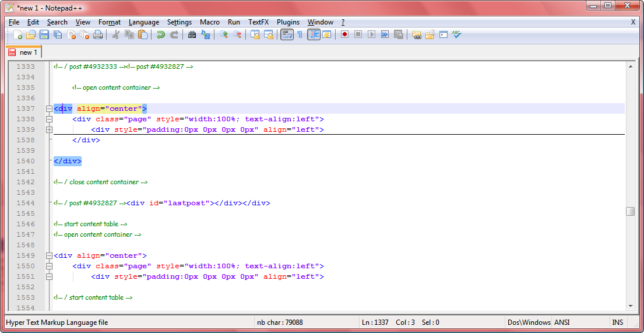Open the Window menu
Screen dimensions: 644x333
pos(321,22)
